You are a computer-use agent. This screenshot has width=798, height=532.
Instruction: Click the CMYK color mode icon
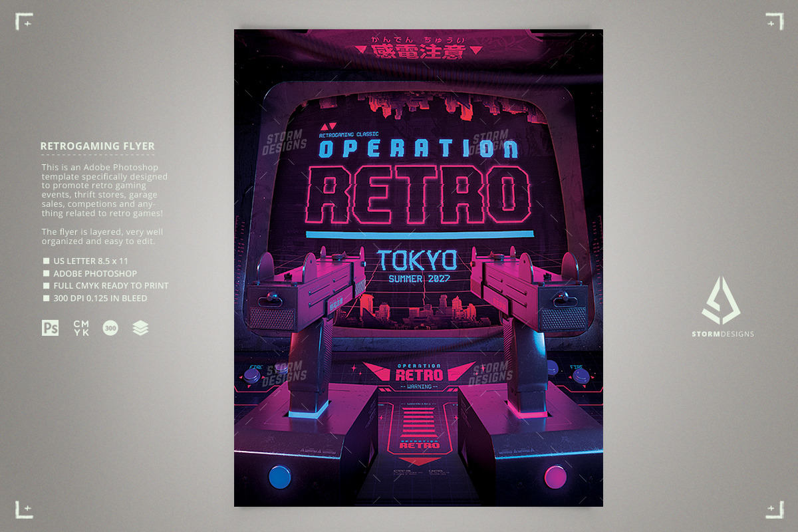(80, 327)
